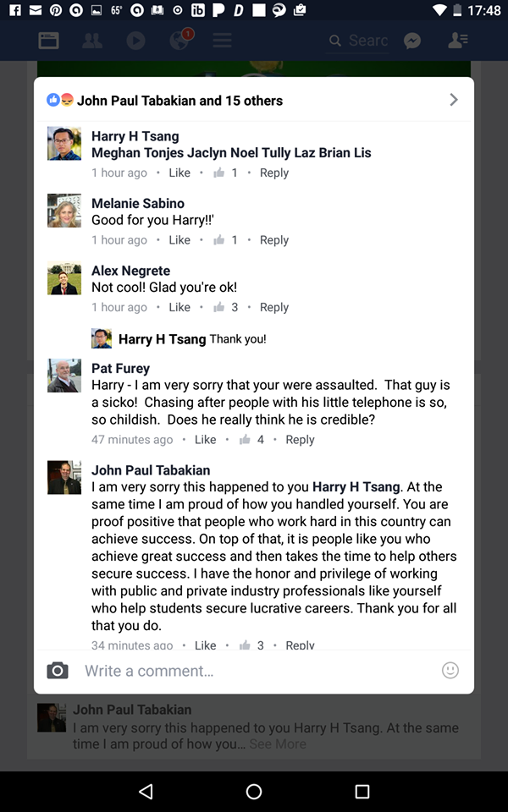Reply to Pat Furey's comment
508x812 pixels.
click(300, 440)
